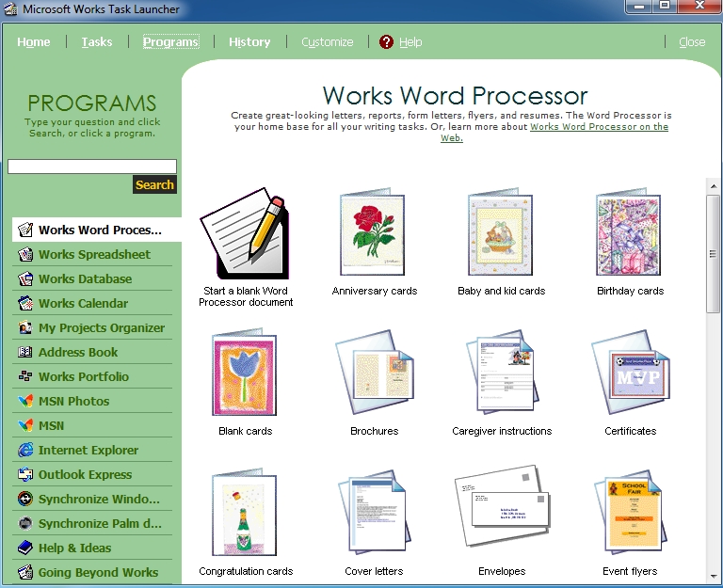Open the History tab

click(x=249, y=42)
